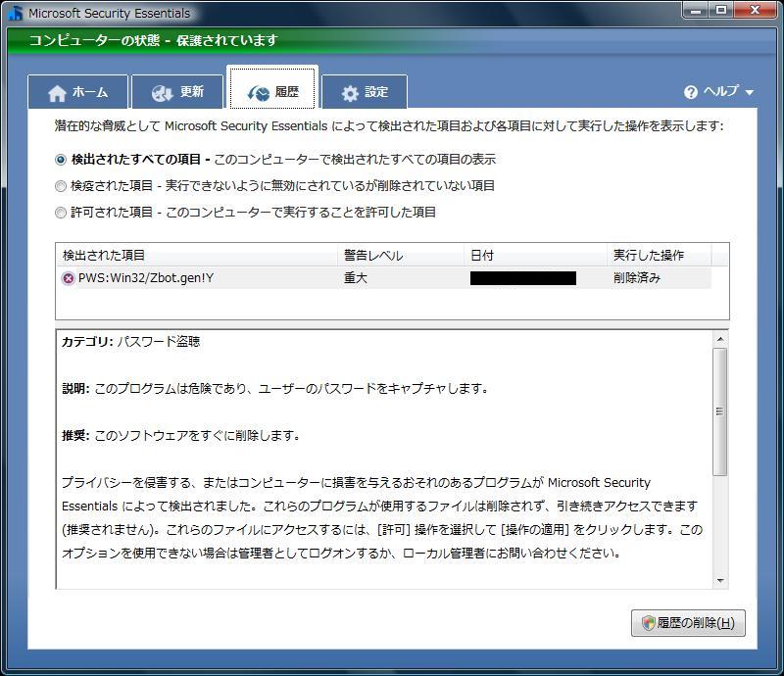784x676 pixels.
Task: Click the shield icon on 履歴の削除 button
Action: pos(648,622)
